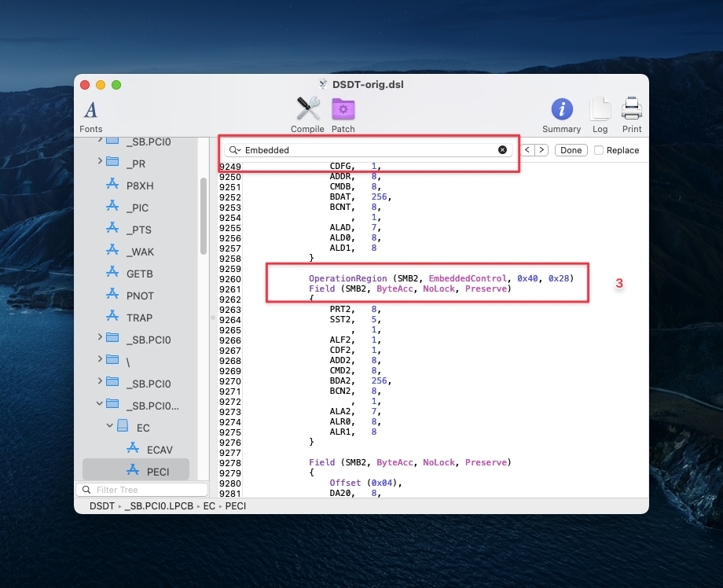
Task: Print the DSDT document
Action: coord(632,115)
